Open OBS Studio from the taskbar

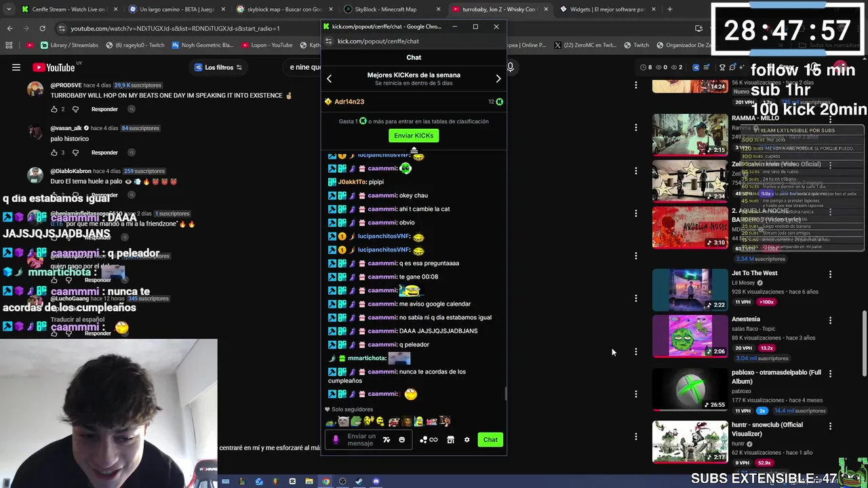coord(342,481)
